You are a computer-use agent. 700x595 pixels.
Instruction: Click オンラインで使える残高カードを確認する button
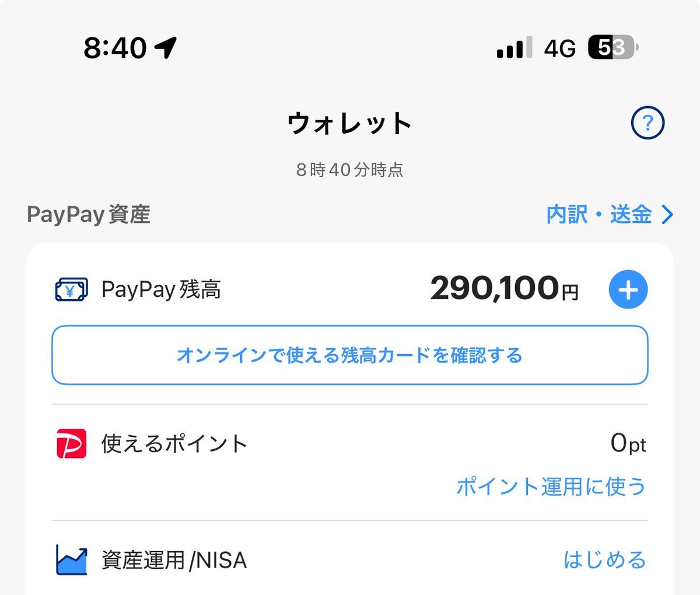(x=350, y=355)
